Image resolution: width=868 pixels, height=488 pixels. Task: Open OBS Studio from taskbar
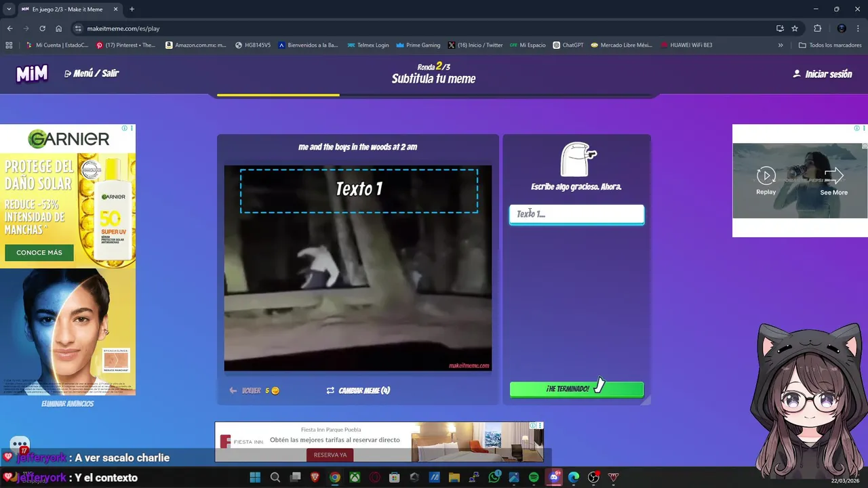593,477
